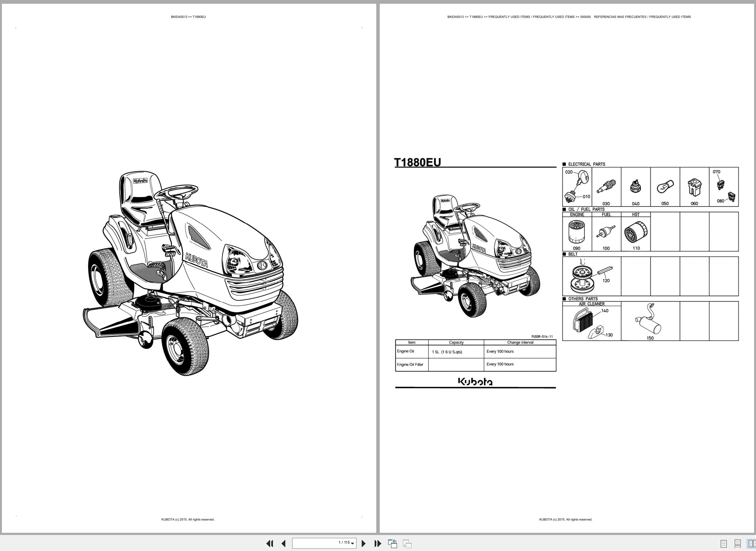The height and width of the screenshot is (551, 756).
Task: Select electrical part 040
Action: click(x=636, y=187)
